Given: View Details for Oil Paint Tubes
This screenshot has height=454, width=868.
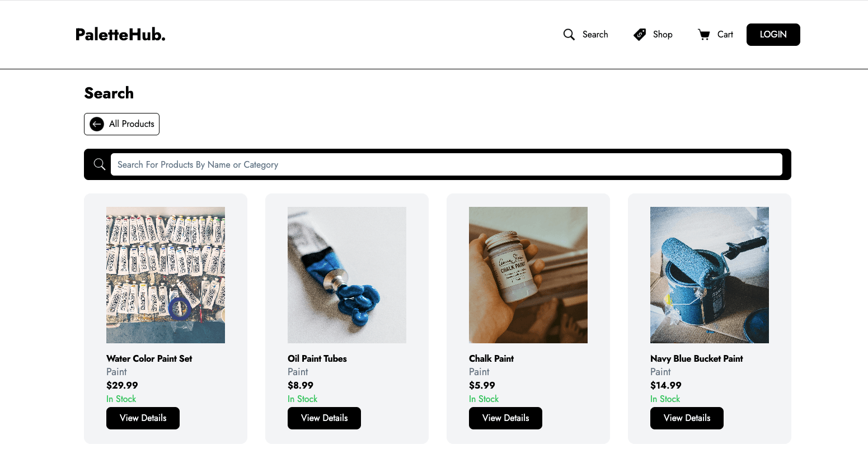Looking at the screenshot, I should click(x=324, y=418).
